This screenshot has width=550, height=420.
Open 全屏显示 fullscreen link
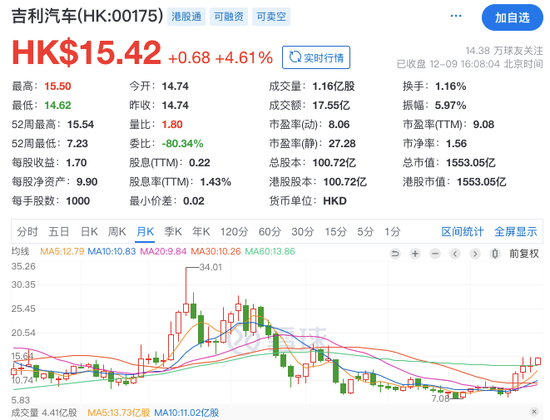pyautogui.click(x=516, y=232)
